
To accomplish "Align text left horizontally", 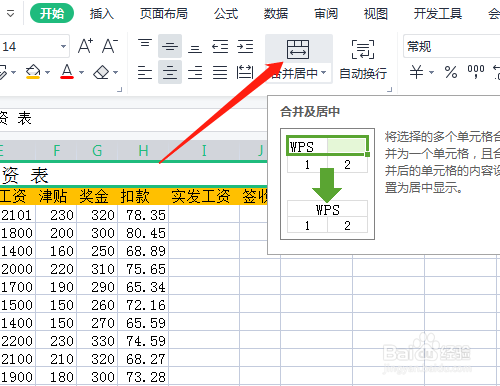I will pos(145,72).
